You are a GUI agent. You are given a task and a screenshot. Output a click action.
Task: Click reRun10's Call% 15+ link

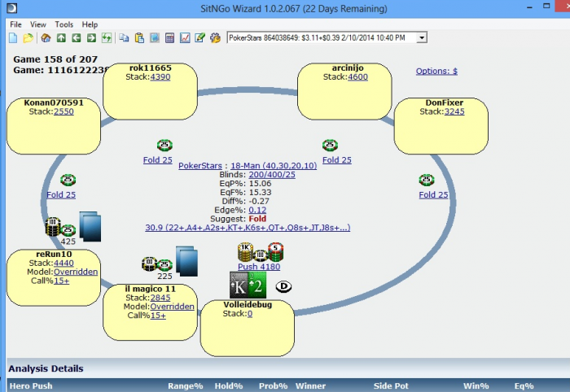(61, 281)
